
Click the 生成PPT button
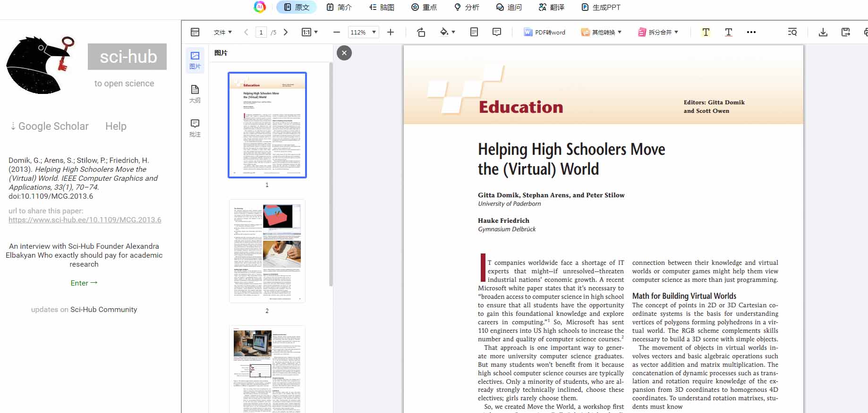pyautogui.click(x=601, y=7)
